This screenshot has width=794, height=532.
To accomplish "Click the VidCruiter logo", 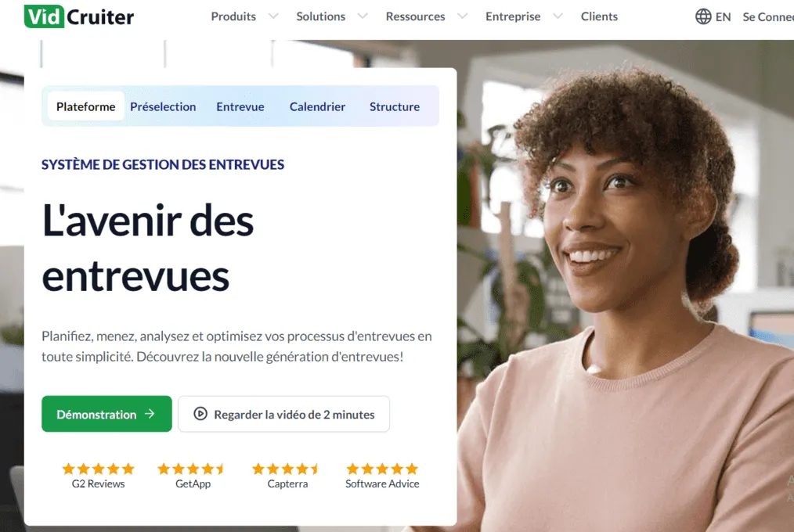I will [79, 16].
